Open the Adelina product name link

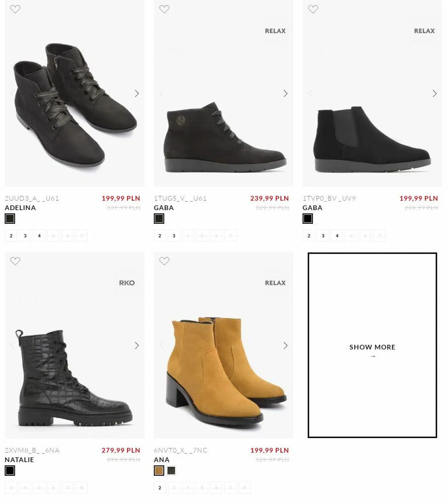pos(20,208)
